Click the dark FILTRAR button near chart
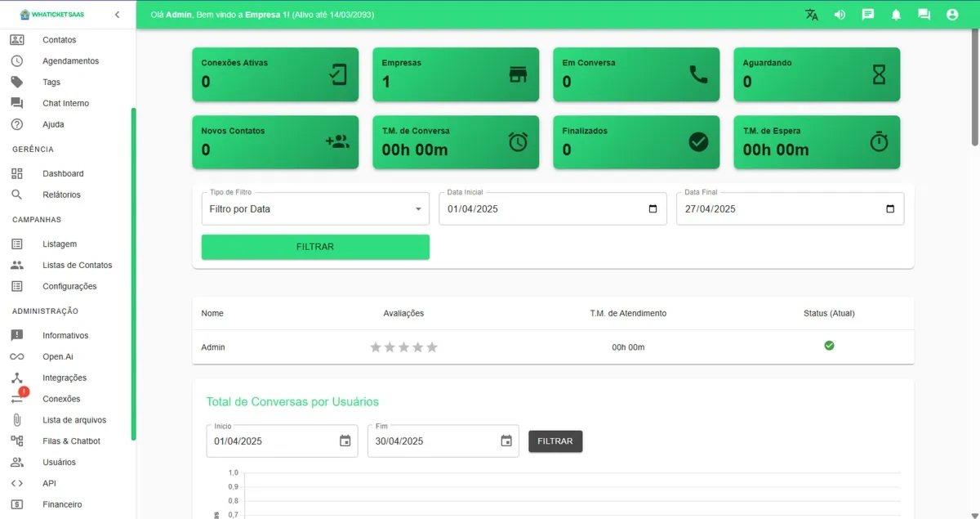 point(555,441)
